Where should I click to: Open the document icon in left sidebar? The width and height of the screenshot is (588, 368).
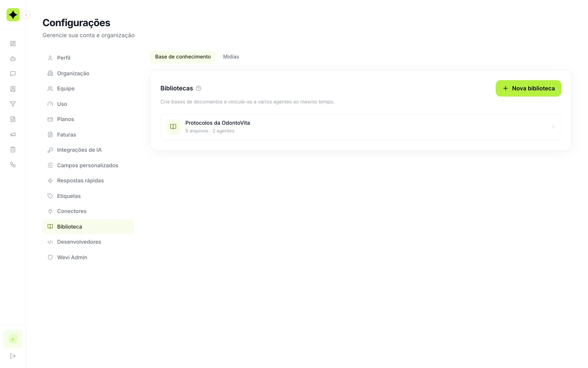pyautogui.click(x=13, y=119)
